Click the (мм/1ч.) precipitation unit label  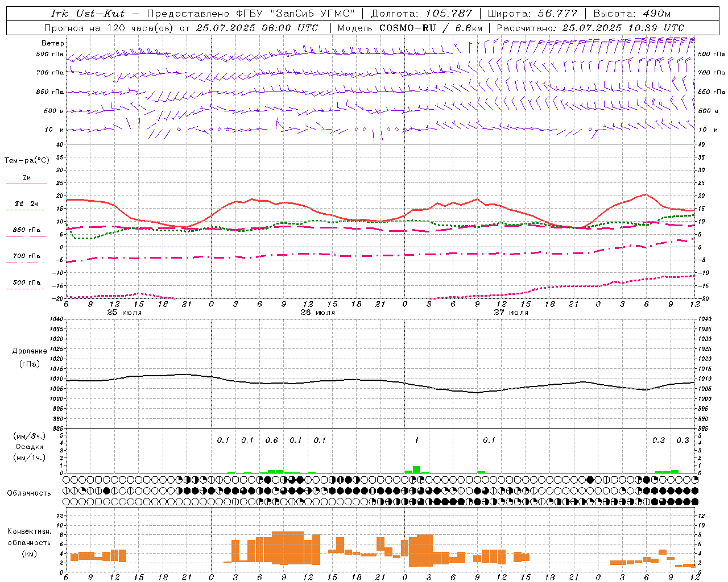(30, 458)
